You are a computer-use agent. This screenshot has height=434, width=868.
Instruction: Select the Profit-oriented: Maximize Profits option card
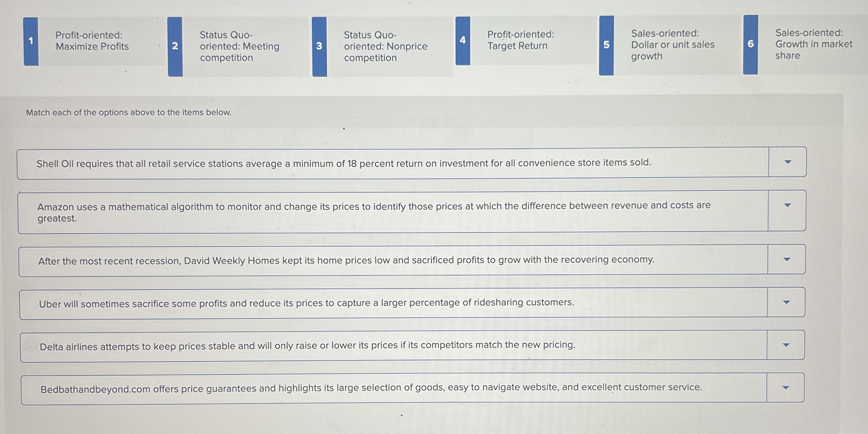click(92, 41)
